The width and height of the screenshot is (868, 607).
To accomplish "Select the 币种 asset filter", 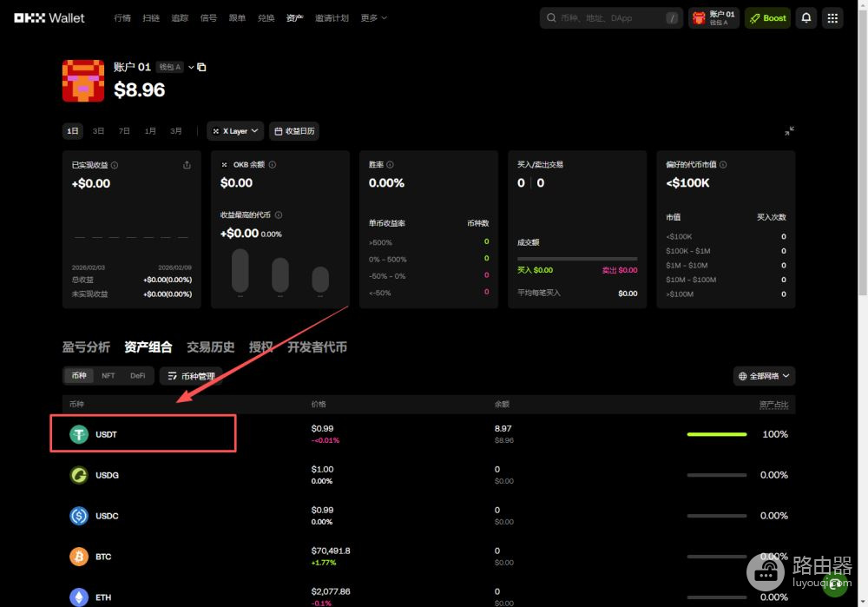I will (x=79, y=375).
